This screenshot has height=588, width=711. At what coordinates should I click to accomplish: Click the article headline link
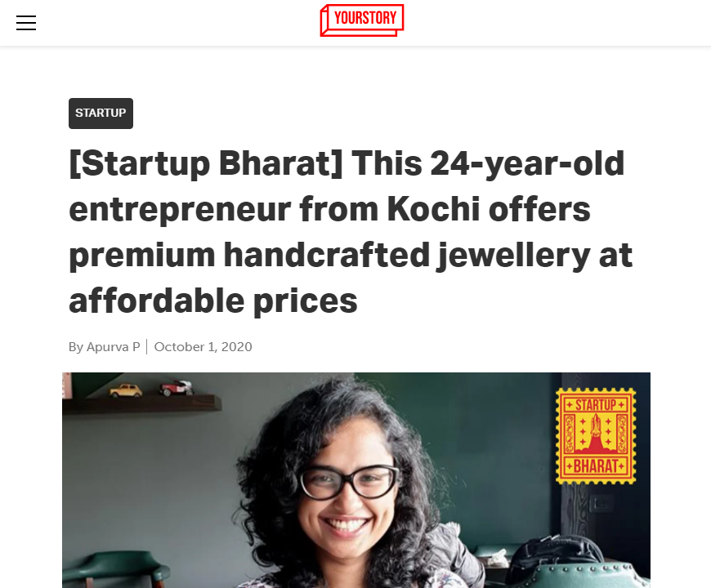[x=351, y=231]
